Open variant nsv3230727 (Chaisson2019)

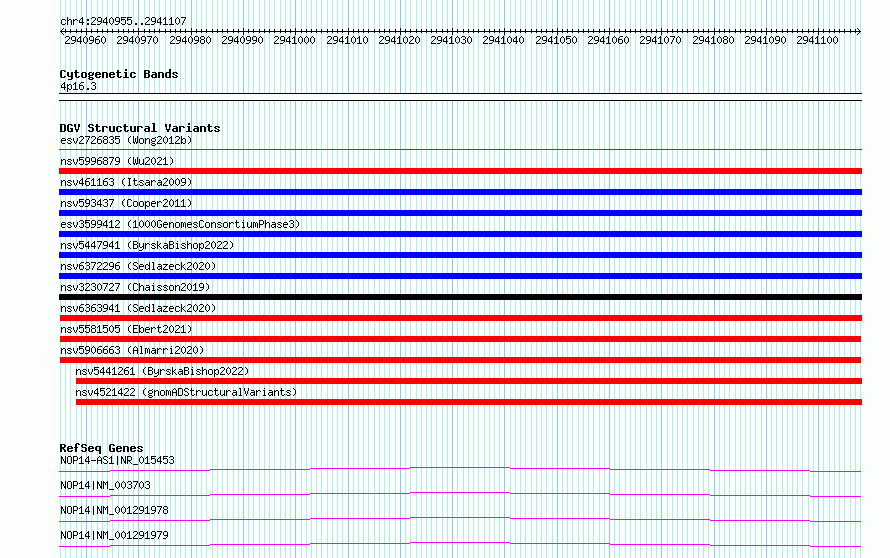click(135, 287)
